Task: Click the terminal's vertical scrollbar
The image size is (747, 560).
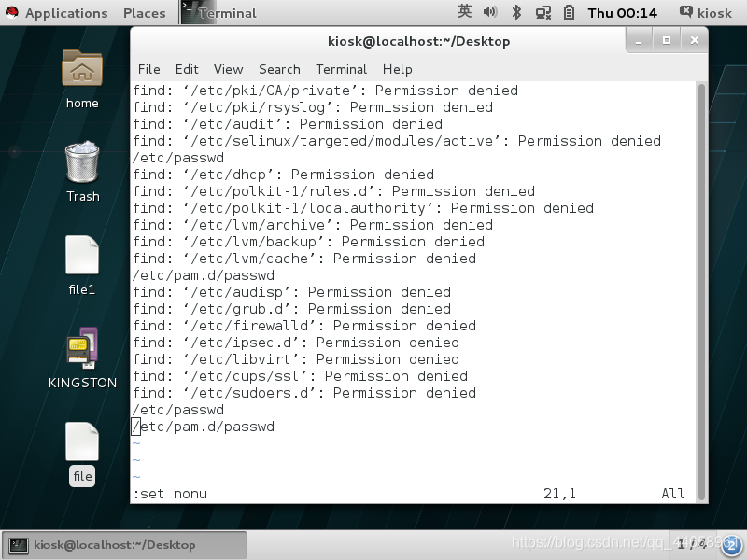Action: click(x=701, y=291)
